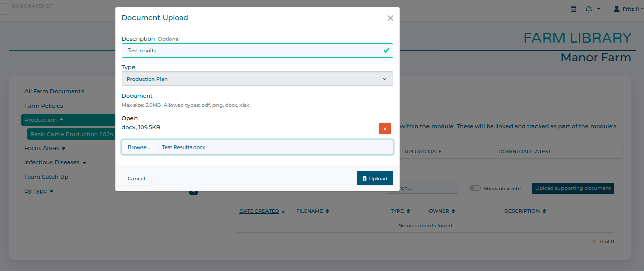Open the Type dropdown showing Production Plan

tap(257, 79)
